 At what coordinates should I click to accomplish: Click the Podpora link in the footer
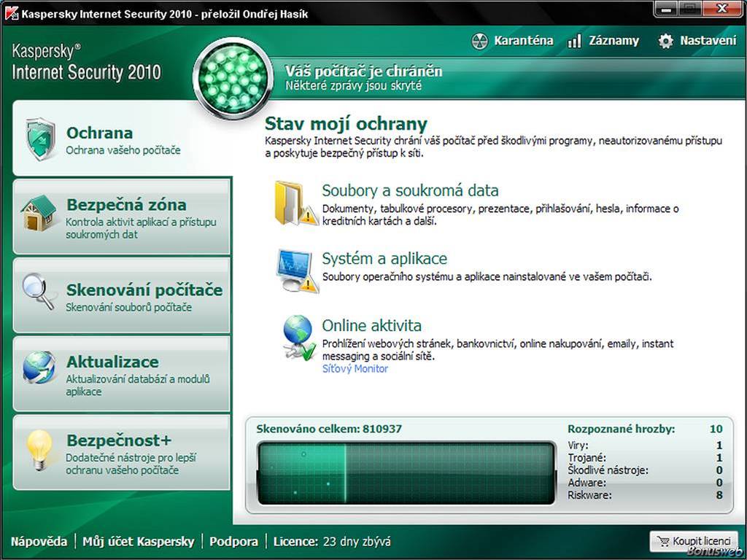tap(233, 542)
